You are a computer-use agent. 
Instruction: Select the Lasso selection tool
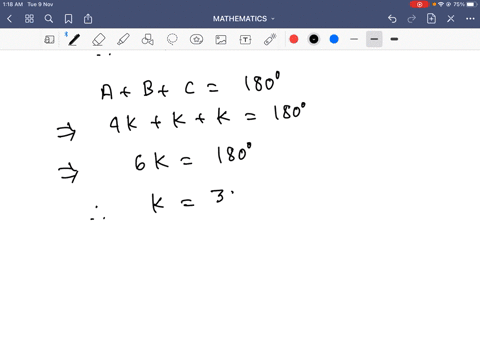[172, 39]
